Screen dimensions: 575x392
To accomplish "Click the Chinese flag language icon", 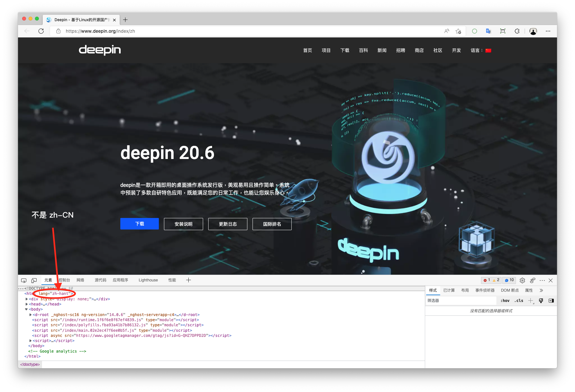I will pyautogui.click(x=488, y=50).
